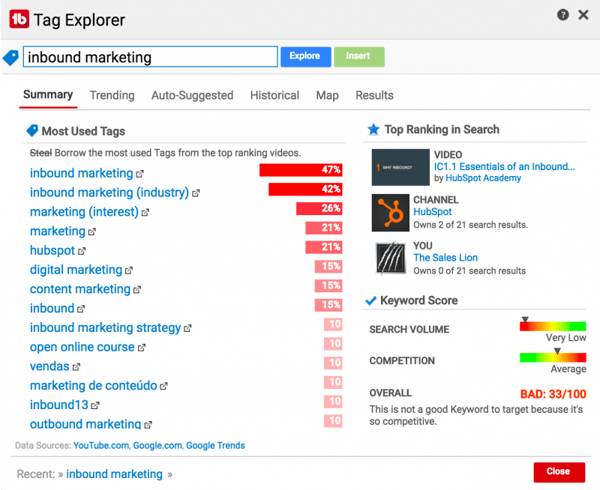Click the BAD: 33/100 overall score
This screenshot has width=600, height=490.
click(553, 394)
